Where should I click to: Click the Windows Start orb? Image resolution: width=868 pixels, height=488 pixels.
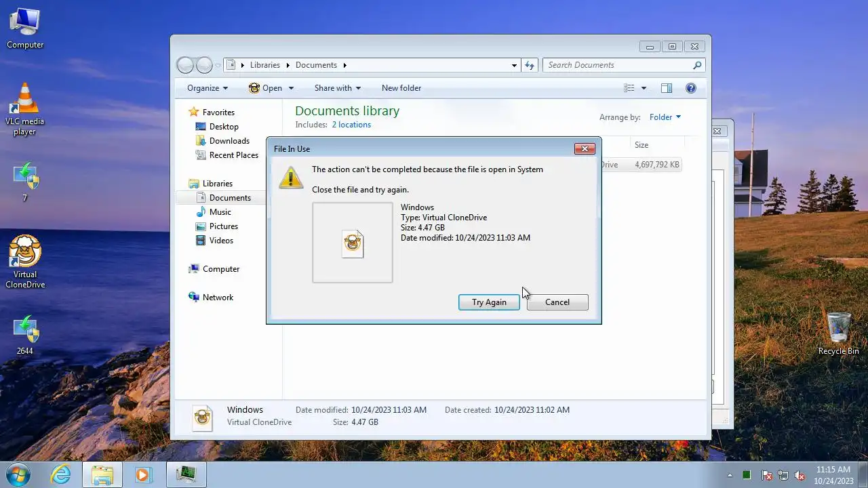point(17,474)
